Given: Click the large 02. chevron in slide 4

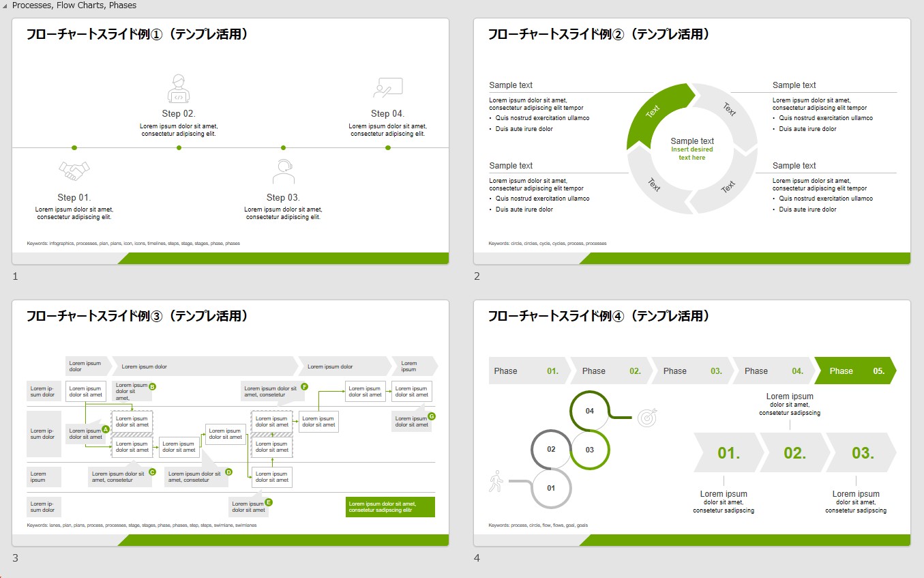Looking at the screenshot, I should coord(794,452).
